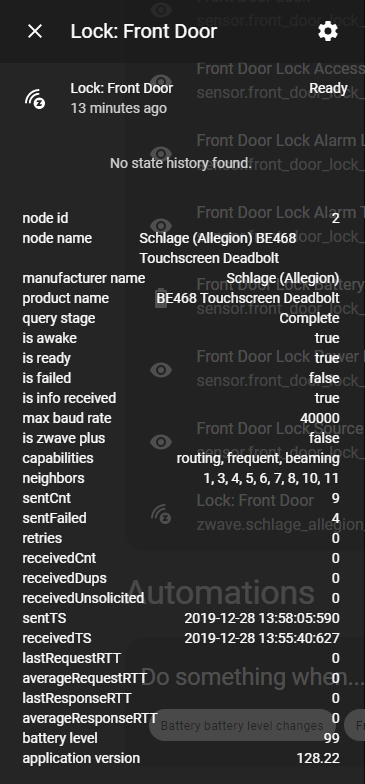
Task: Click dimmed Z-Wave icon beside zwave.schlage_allegion entity
Action: click(161, 514)
